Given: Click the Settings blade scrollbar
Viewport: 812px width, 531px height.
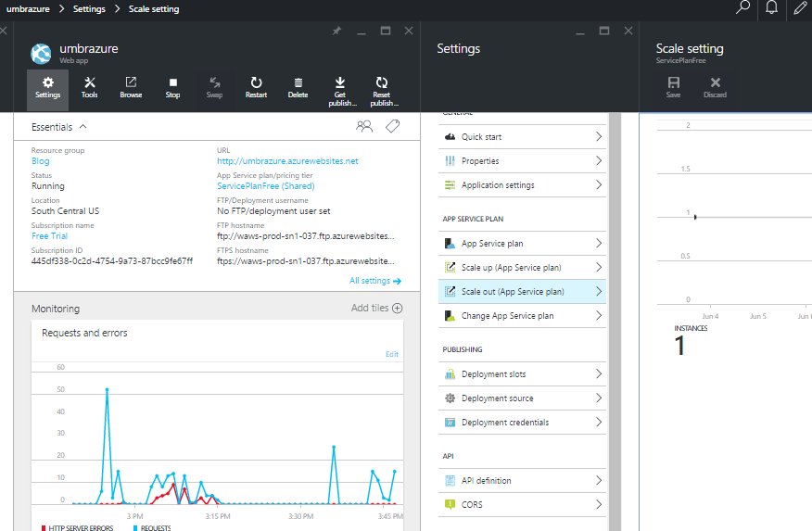Looking at the screenshot, I should (x=615, y=321).
